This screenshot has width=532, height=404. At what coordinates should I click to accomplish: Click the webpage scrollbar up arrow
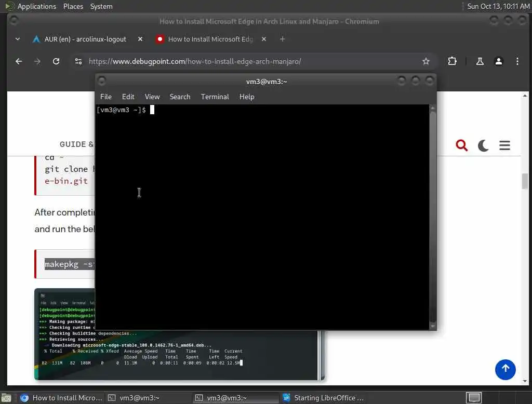(x=525, y=96)
